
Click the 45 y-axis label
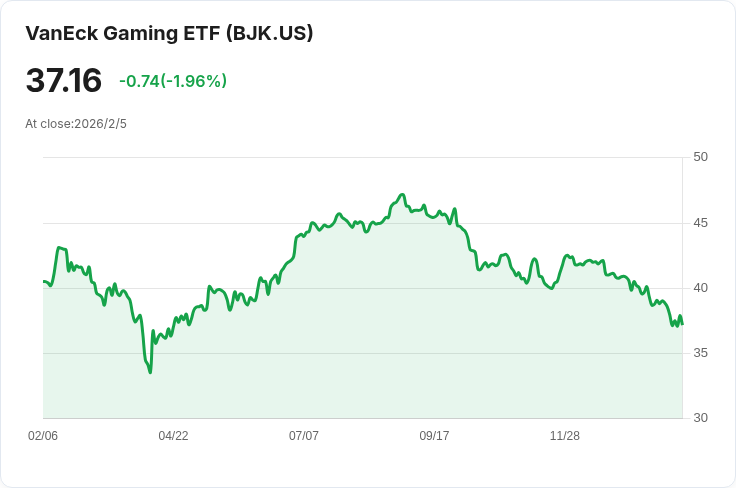point(700,223)
